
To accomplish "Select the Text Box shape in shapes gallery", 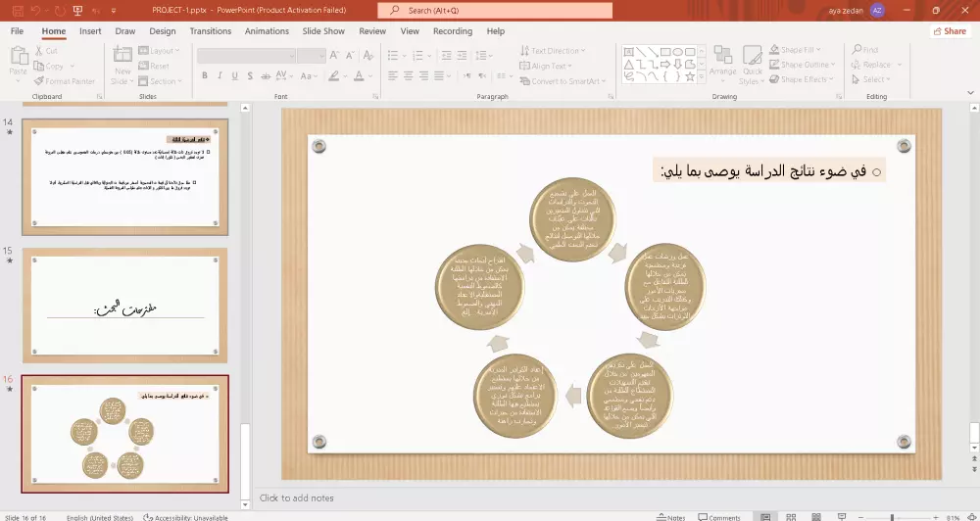I will click(x=628, y=52).
